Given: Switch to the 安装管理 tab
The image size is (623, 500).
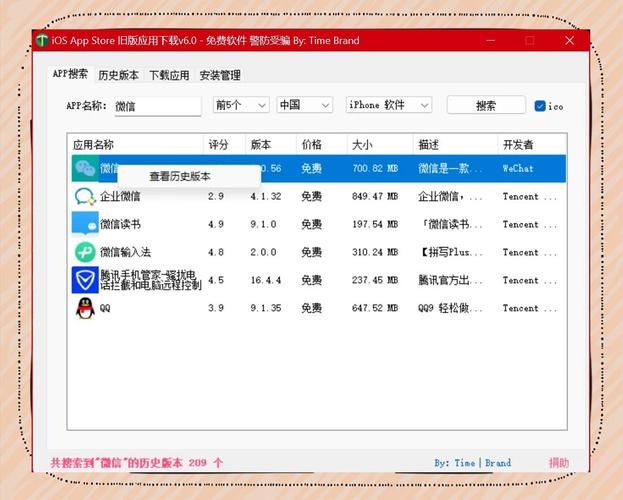Looking at the screenshot, I should tap(220, 75).
